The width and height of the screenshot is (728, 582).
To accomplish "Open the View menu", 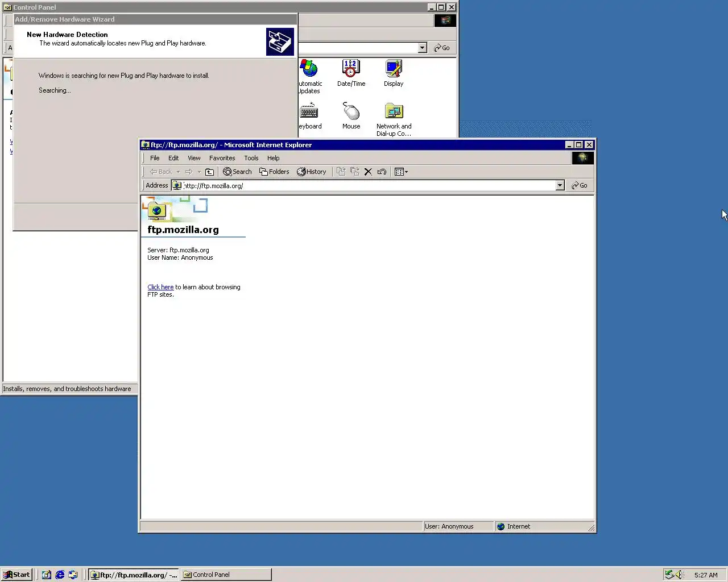I will [194, 158].
